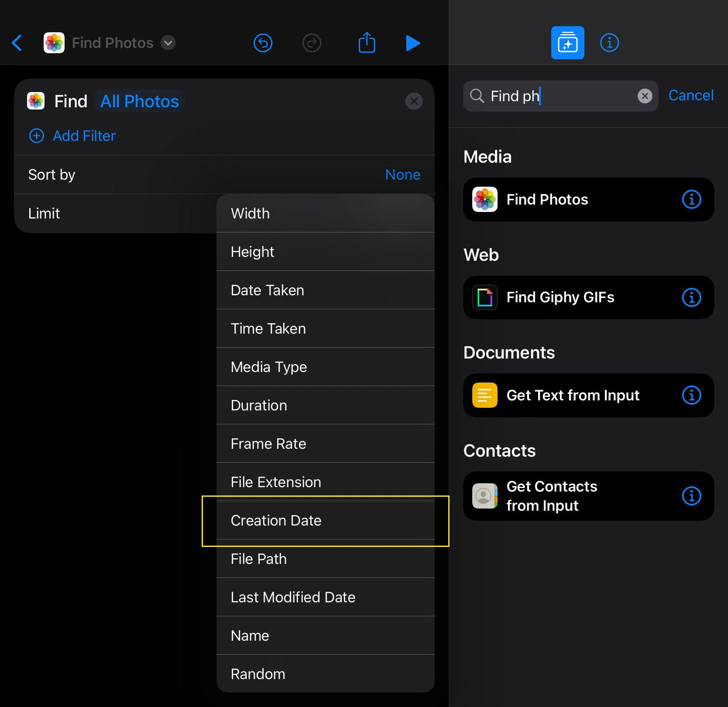Tap the yellow text document icon
The height and width of the screenshot is (707, 728).
tap(485, 395)
